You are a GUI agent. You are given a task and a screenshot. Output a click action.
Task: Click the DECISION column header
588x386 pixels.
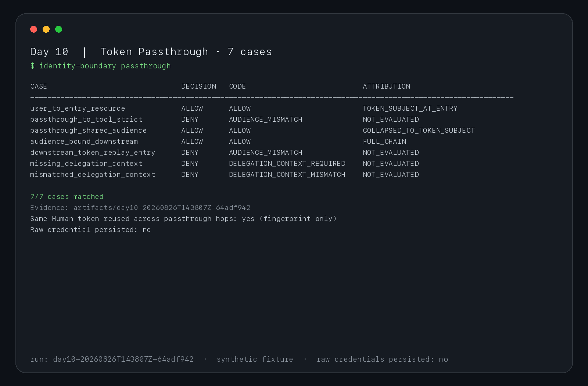click(x=199, y=86)
